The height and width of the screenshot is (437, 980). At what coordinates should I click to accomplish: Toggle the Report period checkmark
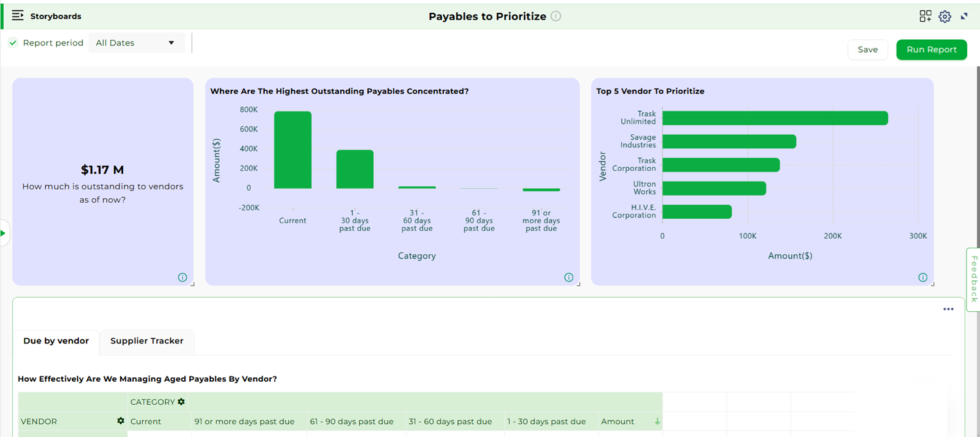(x=13, y=43)
